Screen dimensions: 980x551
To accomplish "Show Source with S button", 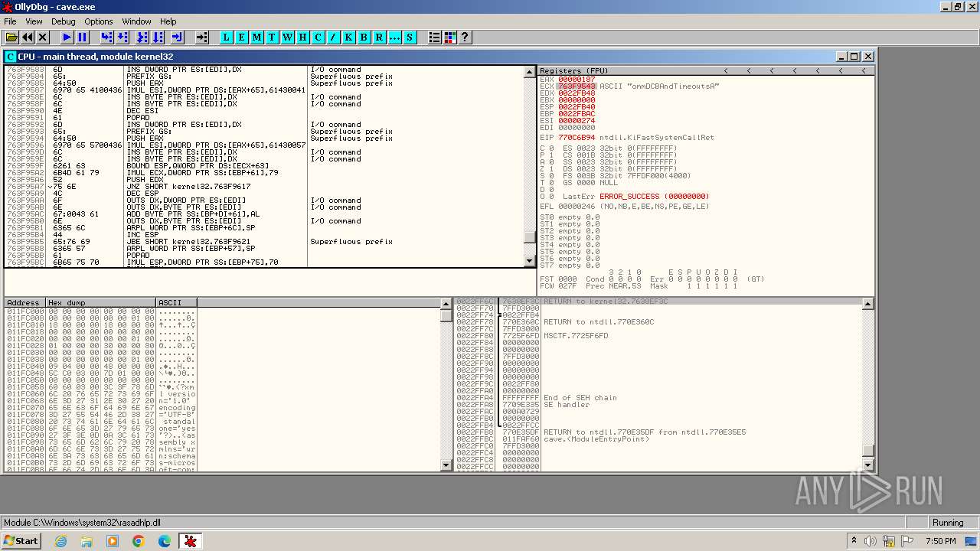I will (x=410, y=37).
